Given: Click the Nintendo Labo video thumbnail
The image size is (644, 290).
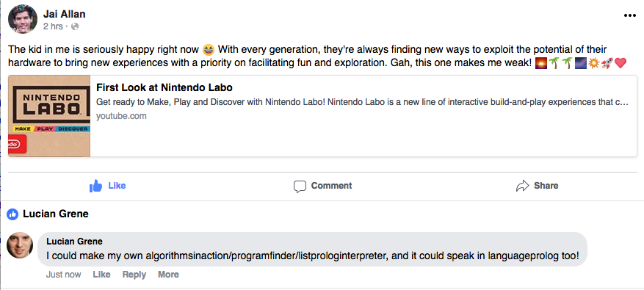Looking at the screenshot, I should point(49,116).
